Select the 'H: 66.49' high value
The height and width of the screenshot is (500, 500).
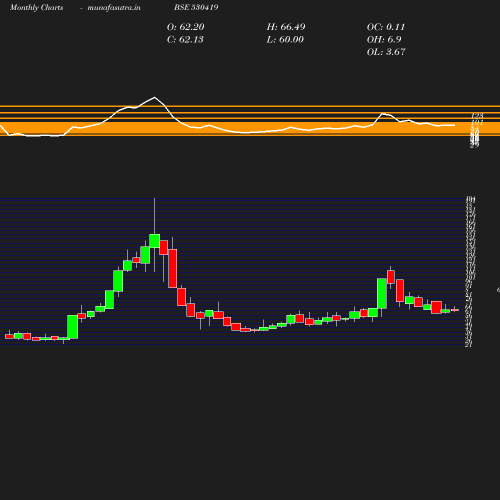click(286, 27)
